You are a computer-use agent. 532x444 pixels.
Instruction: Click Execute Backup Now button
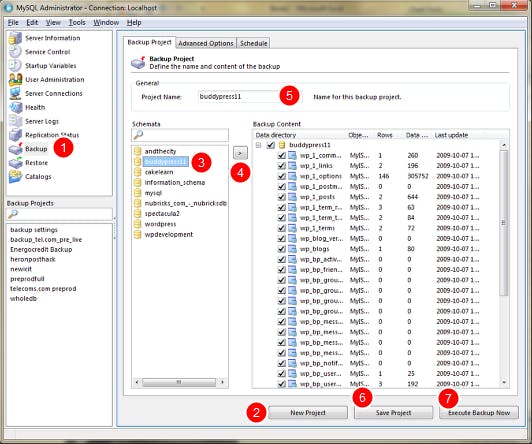(479, 413)
